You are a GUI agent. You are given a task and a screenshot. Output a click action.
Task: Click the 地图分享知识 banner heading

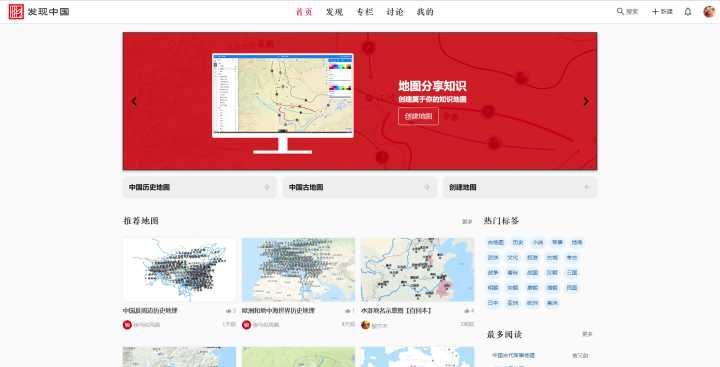(x=432, y=86)
